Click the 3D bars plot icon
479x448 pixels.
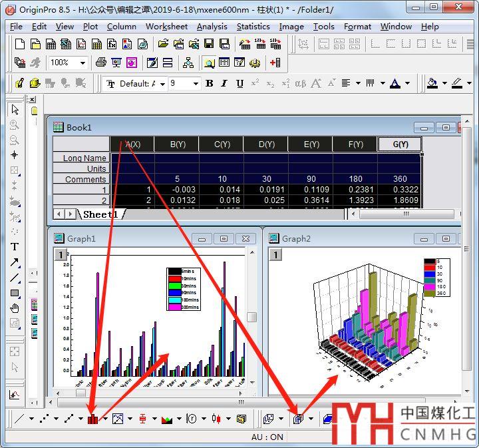(299, 419)
